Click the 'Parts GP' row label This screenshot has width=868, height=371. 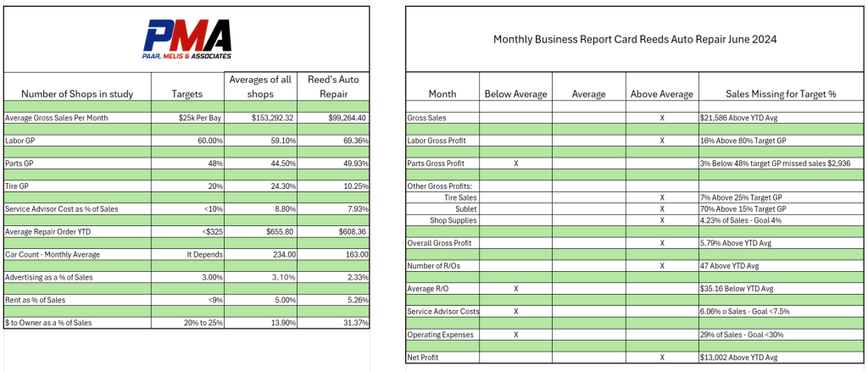[19, 163]
